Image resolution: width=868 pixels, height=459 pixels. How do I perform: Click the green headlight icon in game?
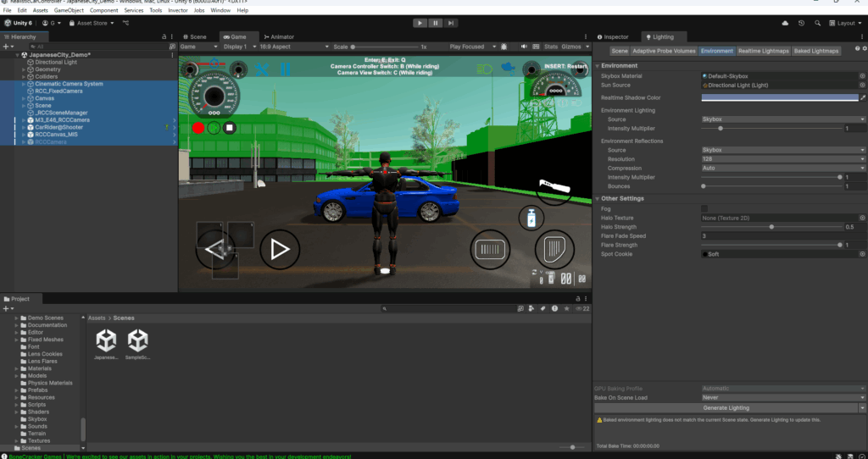point(485,69)
